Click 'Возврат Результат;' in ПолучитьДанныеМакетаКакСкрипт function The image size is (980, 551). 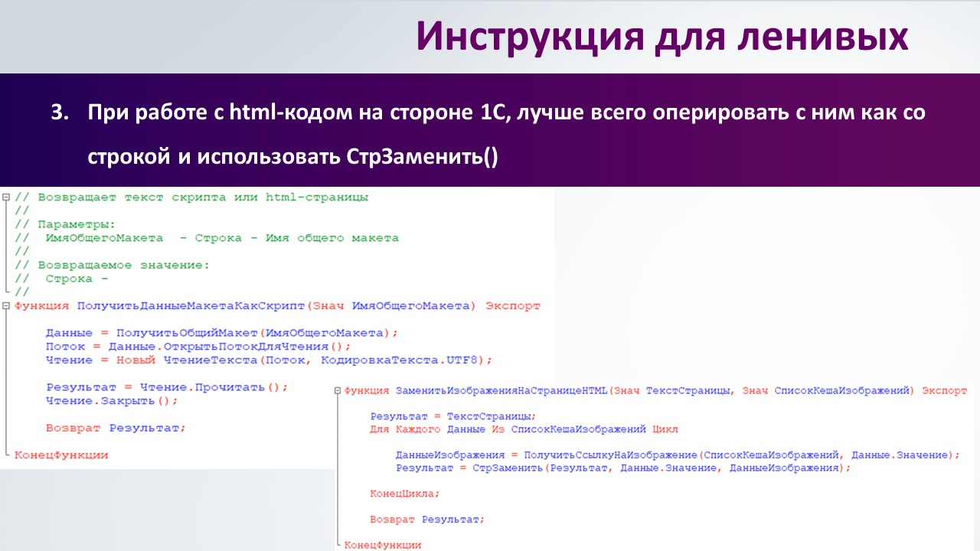[x=116, y=429]
